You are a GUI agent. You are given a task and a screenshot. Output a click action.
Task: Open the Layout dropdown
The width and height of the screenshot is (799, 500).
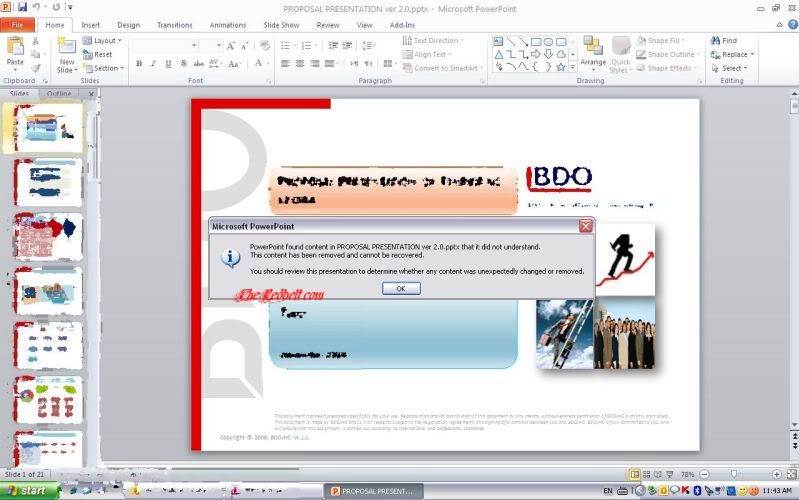[x=102, y=40]
